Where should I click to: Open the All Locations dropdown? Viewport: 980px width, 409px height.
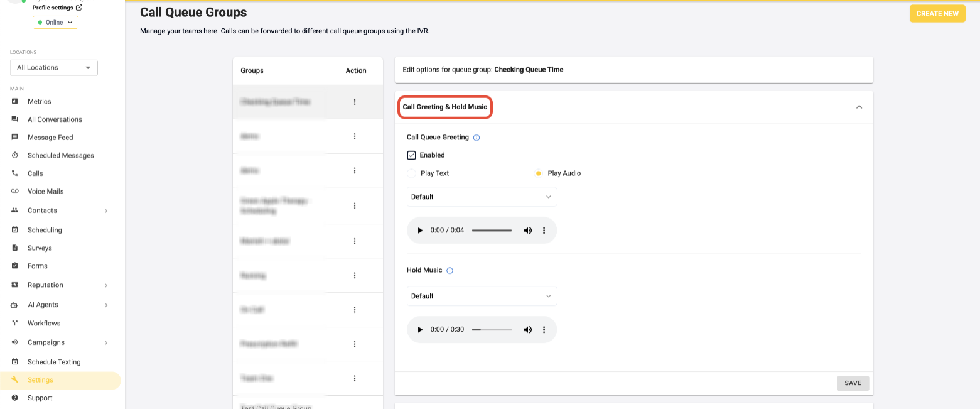[54, 68]
